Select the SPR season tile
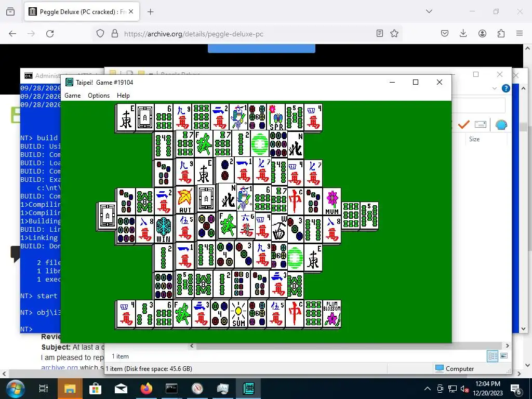Image resolution: width=532 pixels, height=399 pixels. [276, 117]
